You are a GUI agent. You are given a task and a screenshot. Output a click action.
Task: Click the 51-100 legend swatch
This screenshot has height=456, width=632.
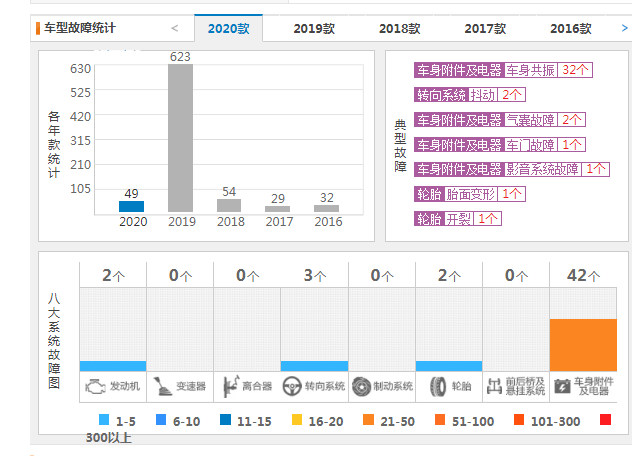pyautogui.click(x=440, y=420)
